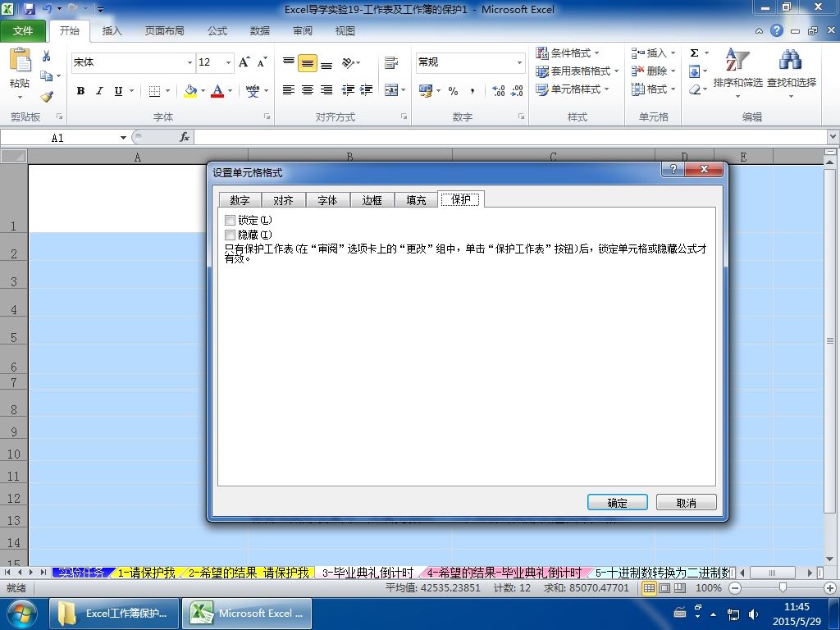The height and width of the screenshot is (630, 840).
Task: Open 查找和选择 binoculars tool
Action: 792,72
